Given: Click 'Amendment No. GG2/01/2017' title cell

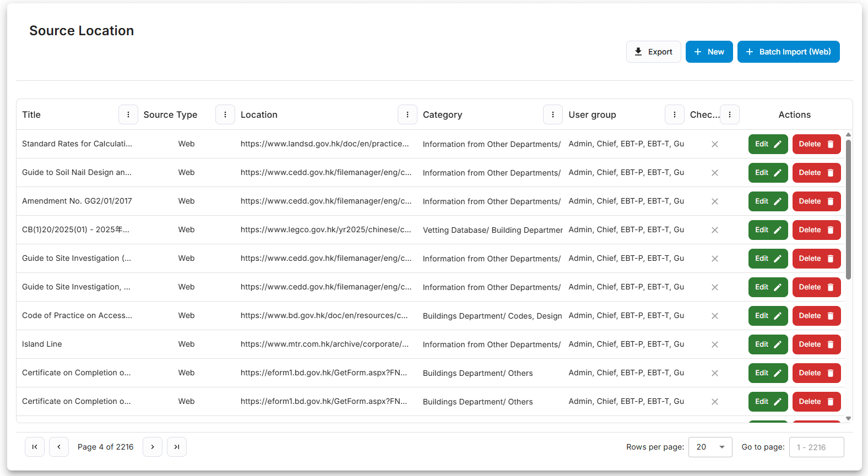Looking at the screenshot, I should click(x=77, y=201).
